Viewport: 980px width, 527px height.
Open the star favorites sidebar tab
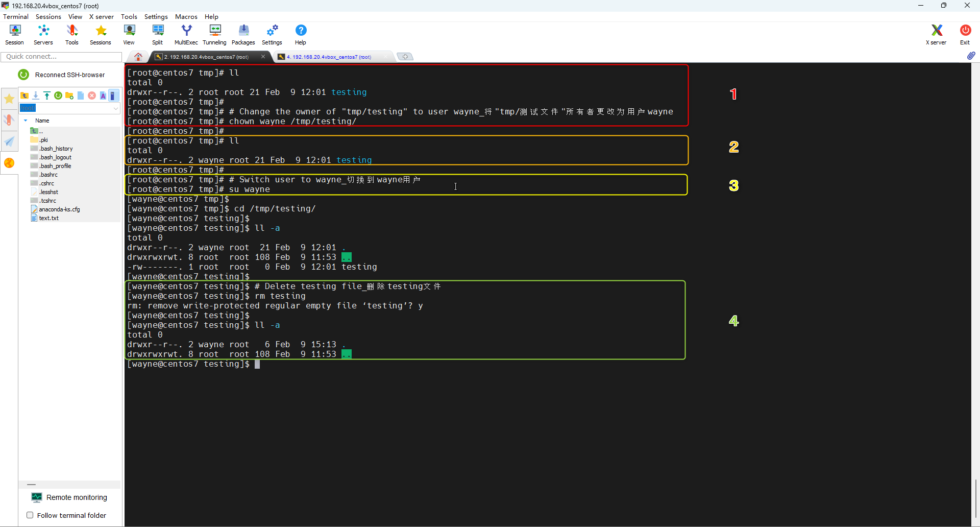click(x=9, y=99)
